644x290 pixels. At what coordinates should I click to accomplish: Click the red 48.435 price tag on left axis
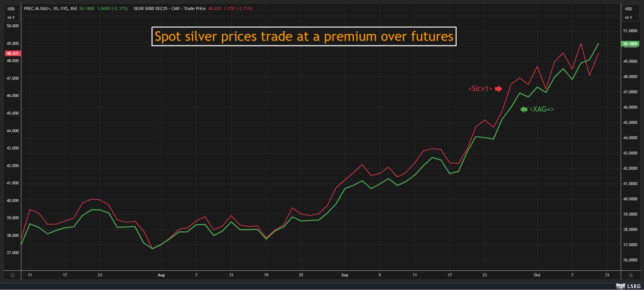[12, 53]
